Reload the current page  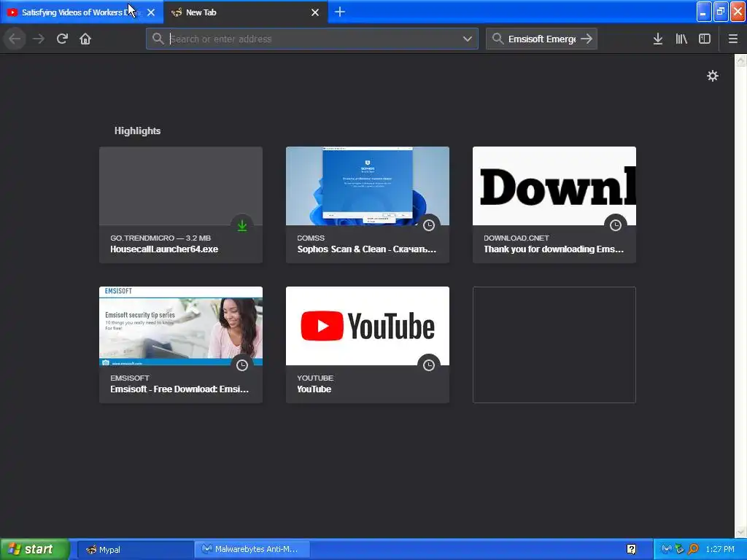pyautogui.click(x=62, y=39)
